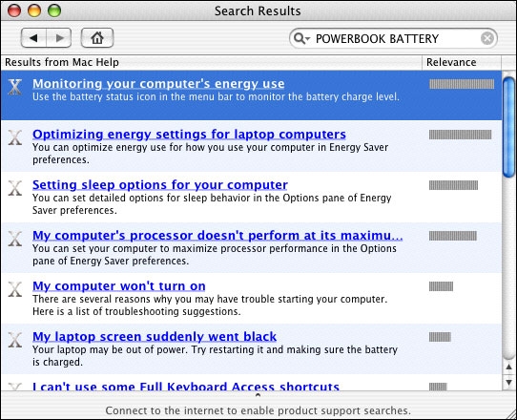
Task: Click X icon beside Setting sleep options
Action: [x=15, y=188]
